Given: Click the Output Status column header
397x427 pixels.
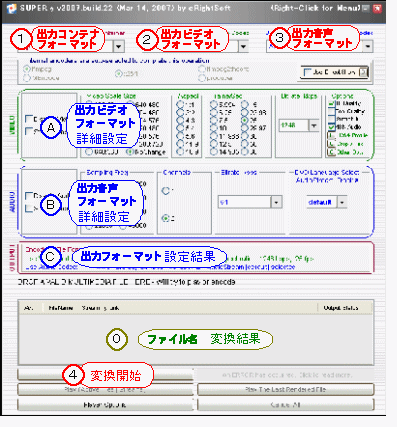Looking at the screenshot, I should [x=341, y=308].
